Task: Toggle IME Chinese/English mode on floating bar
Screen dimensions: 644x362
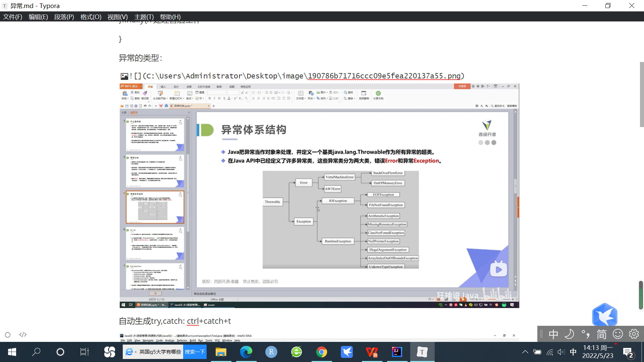Action: pyautogui.click(x=553, y=334)
